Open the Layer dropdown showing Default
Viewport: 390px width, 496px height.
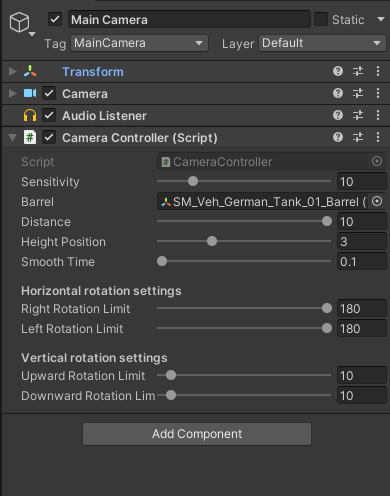(322, 43)
